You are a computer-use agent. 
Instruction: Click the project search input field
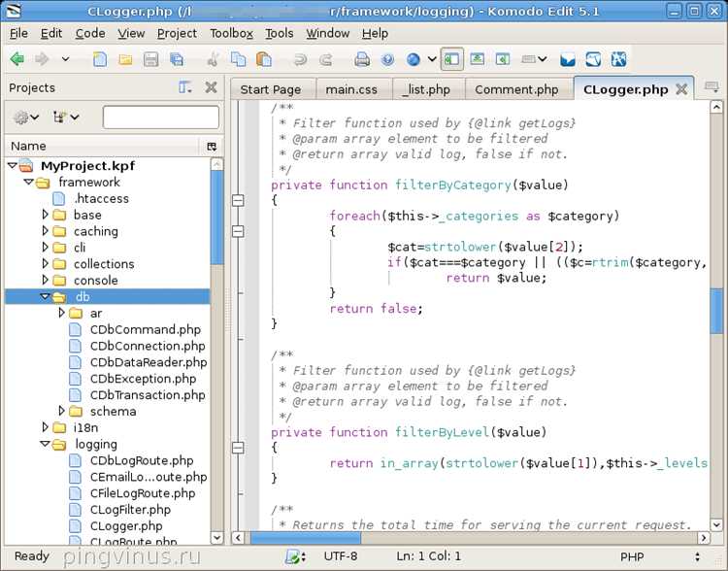160,118
